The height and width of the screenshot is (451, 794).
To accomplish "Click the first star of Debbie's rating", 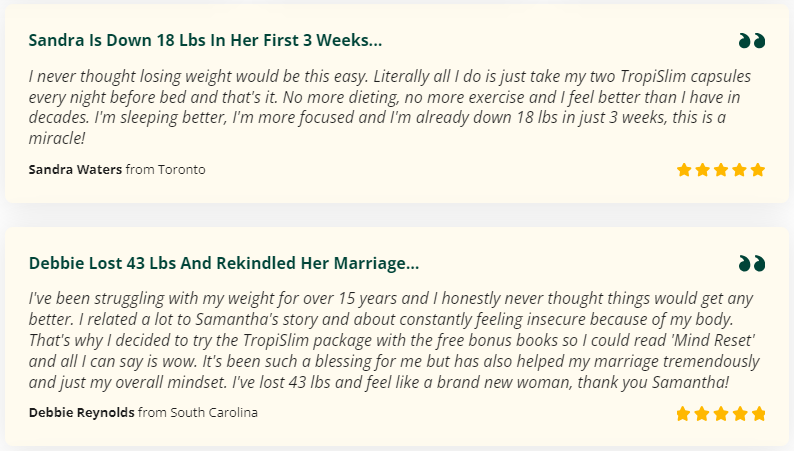I will click(x=684, y=414).
